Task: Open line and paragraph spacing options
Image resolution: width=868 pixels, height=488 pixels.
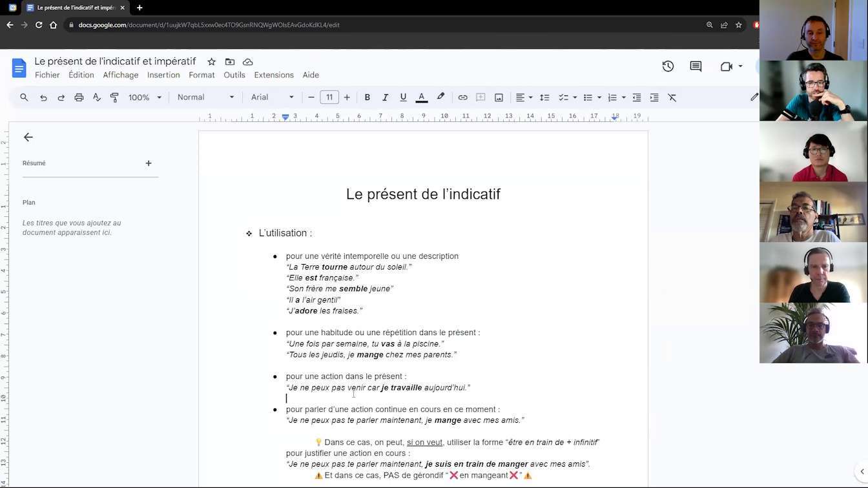Action: click(x=544, y=97)
